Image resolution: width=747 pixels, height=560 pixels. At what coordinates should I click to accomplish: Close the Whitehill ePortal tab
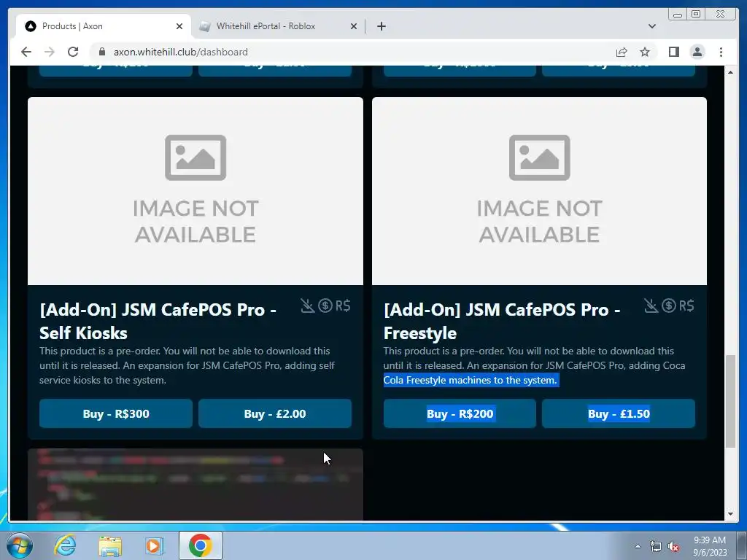click(x=354, y=26)
